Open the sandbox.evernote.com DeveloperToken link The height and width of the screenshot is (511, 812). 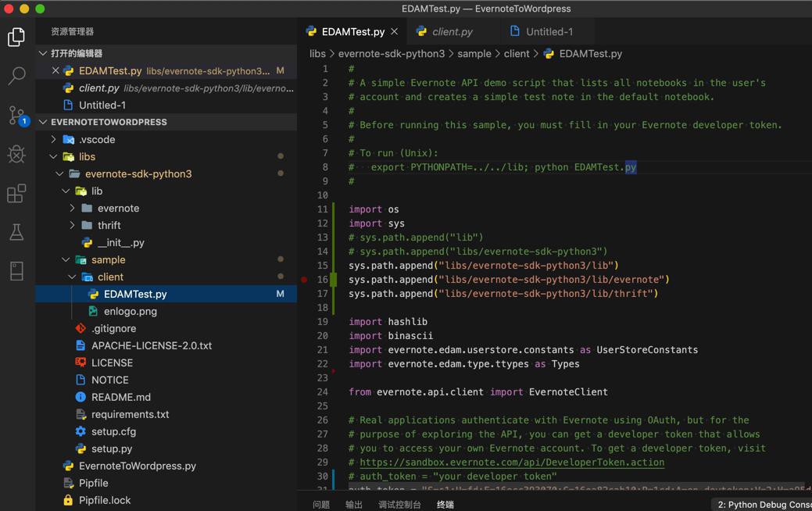coord(512,463)
